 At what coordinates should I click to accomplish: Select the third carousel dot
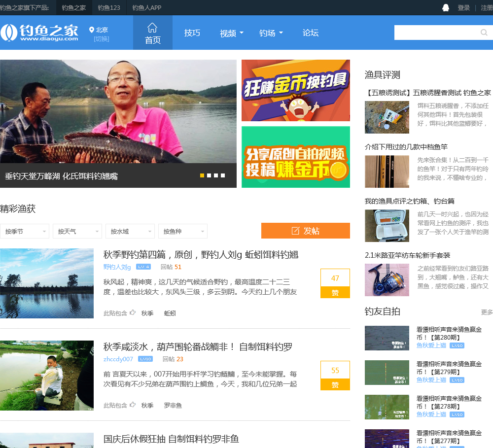coord(216,175)
